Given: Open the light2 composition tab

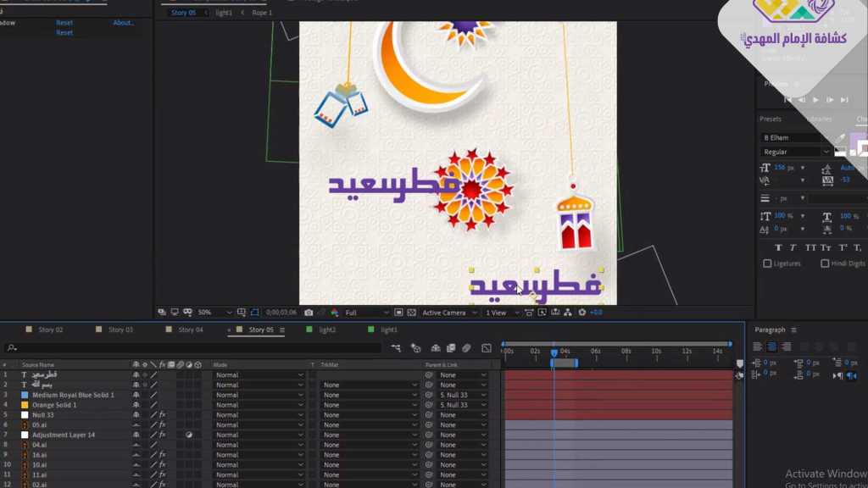Looking at the screenshot, I should [326, 330].
